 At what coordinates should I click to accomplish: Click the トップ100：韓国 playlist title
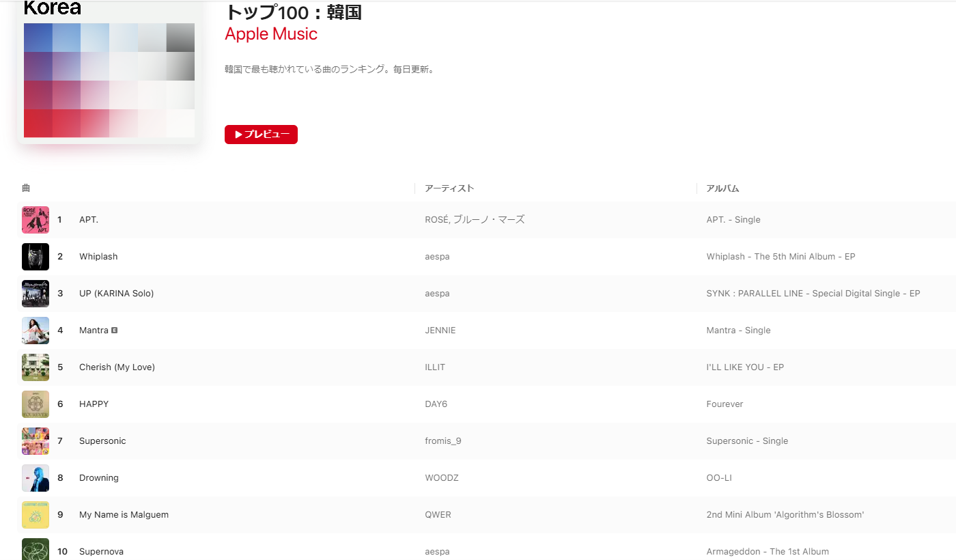pos(293,12)
